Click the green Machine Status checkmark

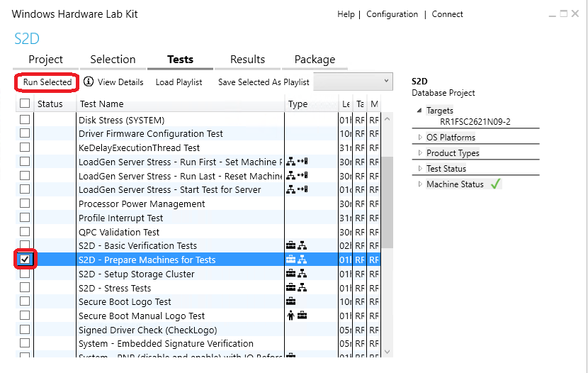click(x=496, y=184)
